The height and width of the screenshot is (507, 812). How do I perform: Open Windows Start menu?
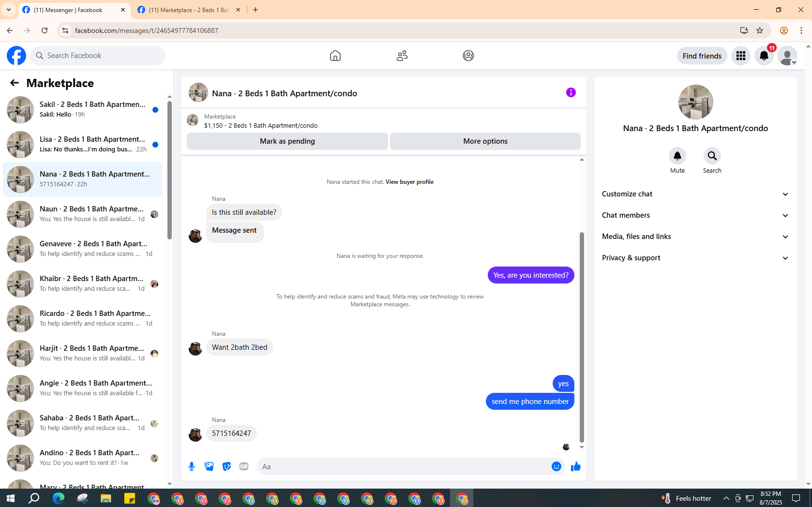[11, 498]
